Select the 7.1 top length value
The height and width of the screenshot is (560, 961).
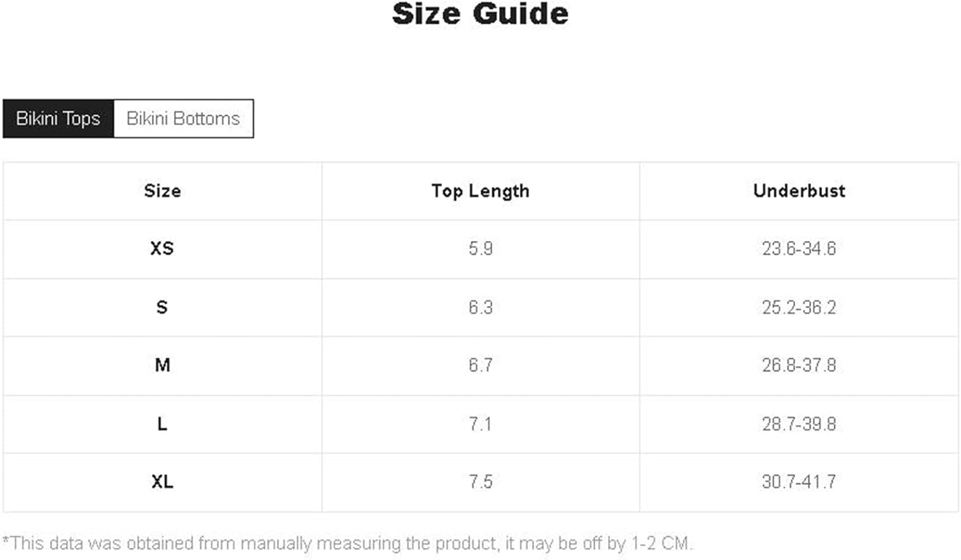pyautogui.click(x=481, y=424)
